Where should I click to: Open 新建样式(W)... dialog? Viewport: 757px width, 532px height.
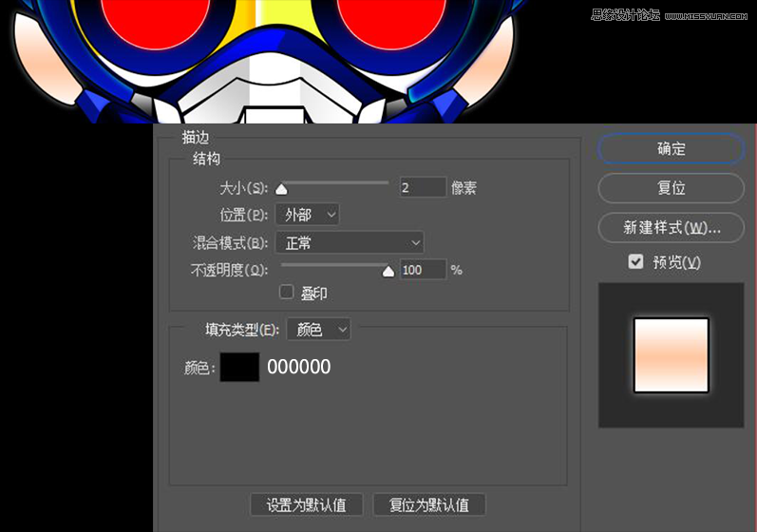click(671, 227)
